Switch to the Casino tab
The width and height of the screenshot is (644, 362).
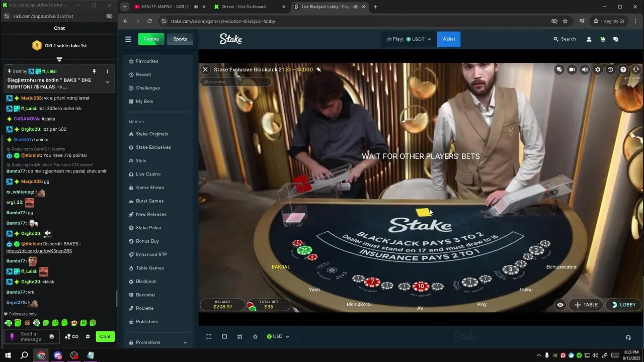tap(151, 39)
